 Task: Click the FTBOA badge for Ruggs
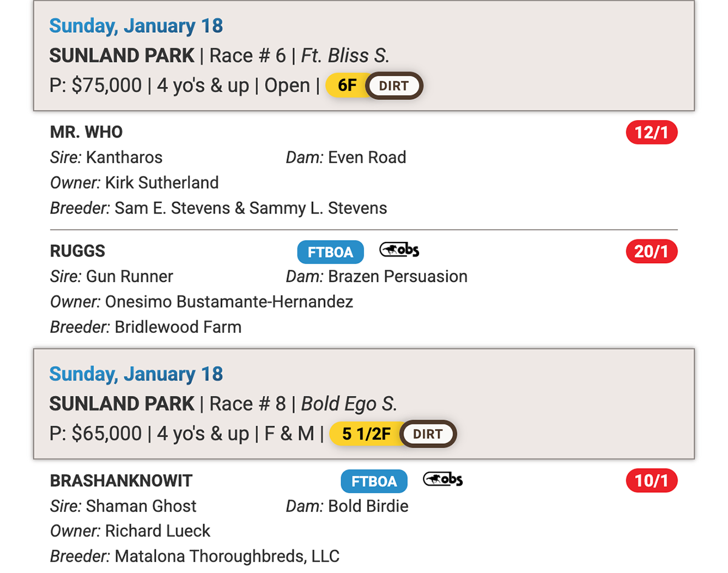click(x=330, y=252)
